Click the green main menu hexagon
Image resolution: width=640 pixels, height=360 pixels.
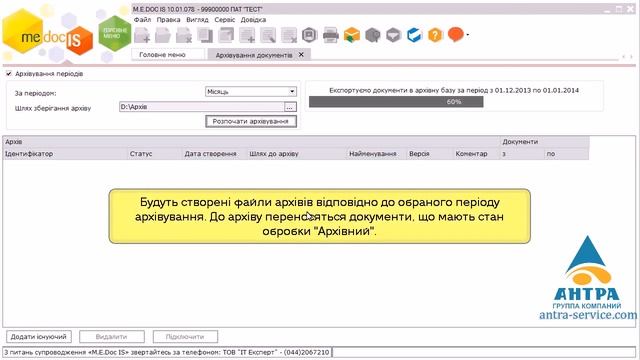tap(115, 33)
